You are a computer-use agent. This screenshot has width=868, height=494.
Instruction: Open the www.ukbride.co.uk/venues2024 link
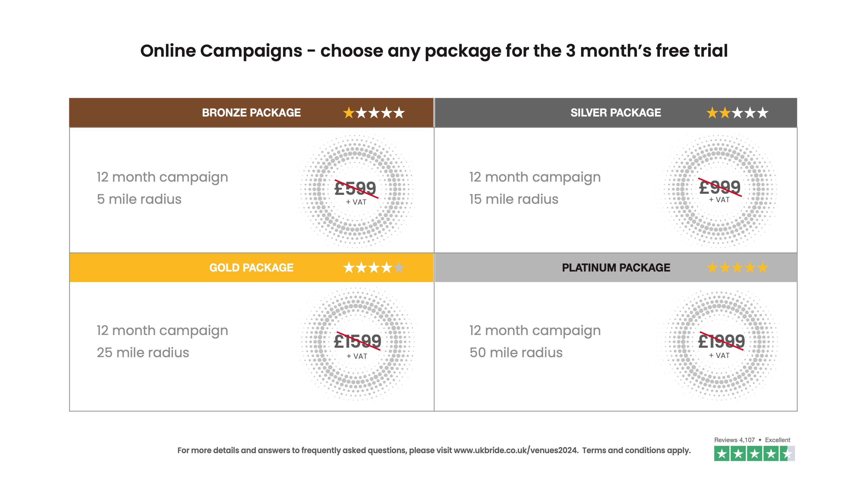[515, 451]
